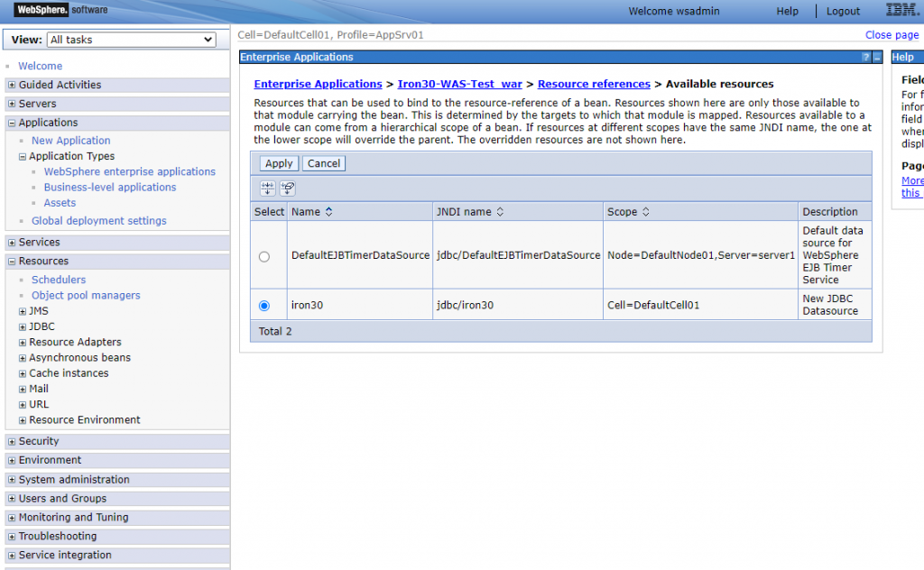Click the clear filter icon above the table

pos(288,188)
